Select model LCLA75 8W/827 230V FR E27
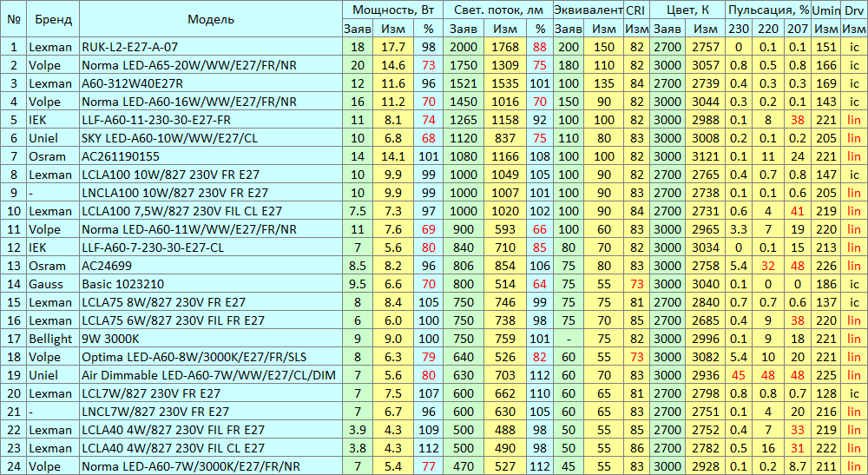The height and width of the screenshot is (475, 868). click(210, 303)
